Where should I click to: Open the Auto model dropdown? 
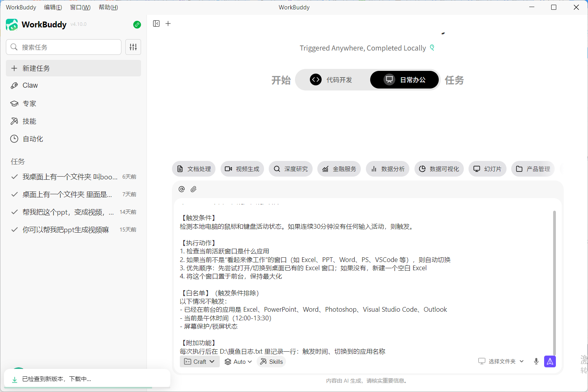238,361
